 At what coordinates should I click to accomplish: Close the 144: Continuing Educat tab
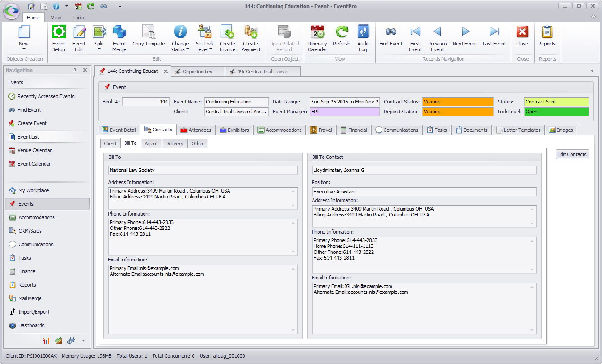(x=166, y=72)
